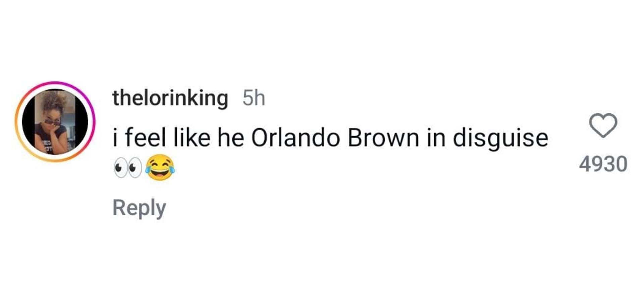644x302 pixels.
Task: View the story via the gradient ring
Action: click(55, 121)
